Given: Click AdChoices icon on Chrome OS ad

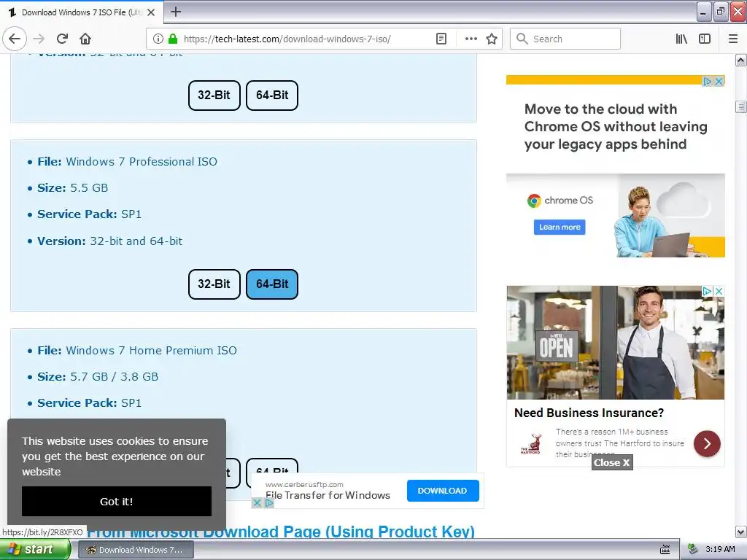Looking at the screenshot, I should [x=708, y=81].
